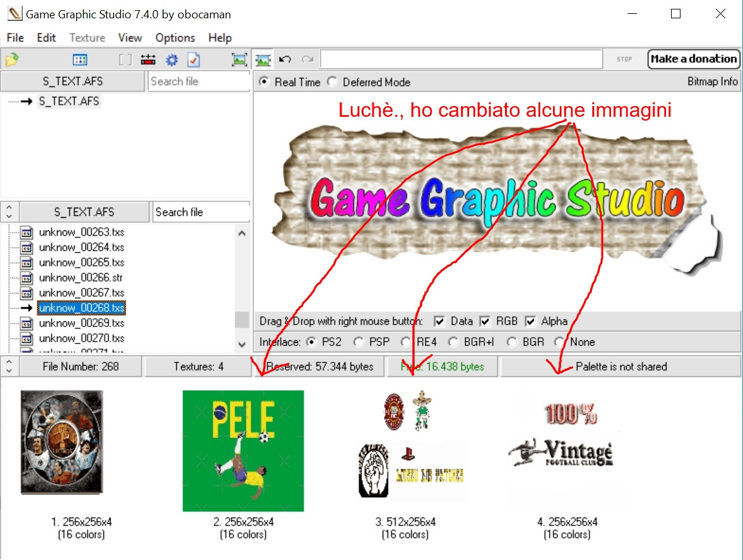Open the Options menu
This screenshot has height=560, width=743.
[x=175, y=37]
